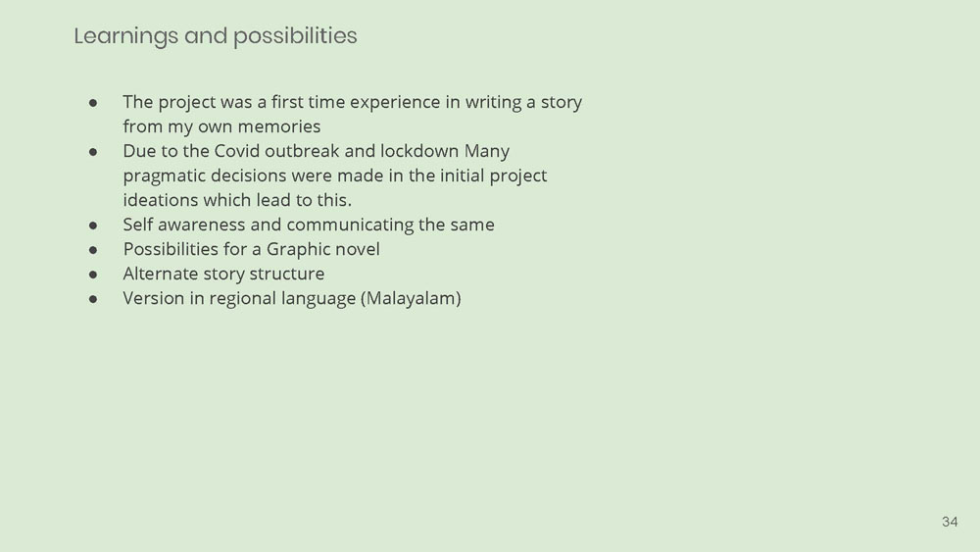Click the word '(Malayalam)' in the last bullet
The height and width of the screenshot is (552, 980).
tap(412, 298)
